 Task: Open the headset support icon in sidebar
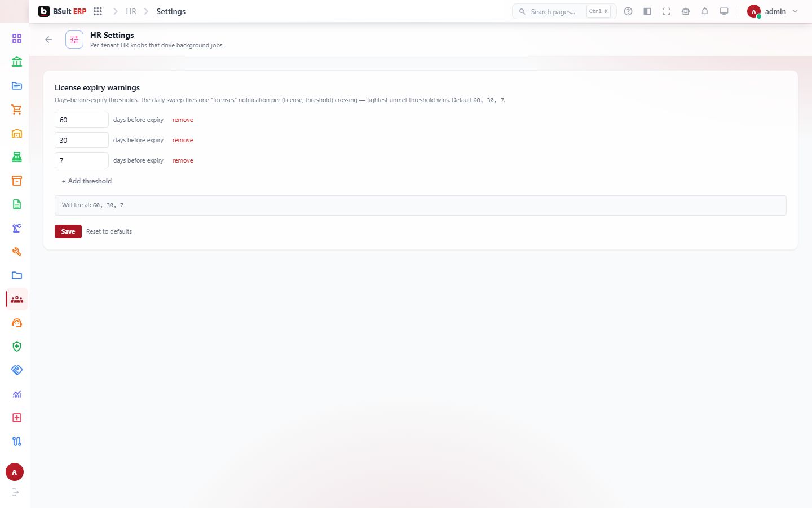pos(17,323)
